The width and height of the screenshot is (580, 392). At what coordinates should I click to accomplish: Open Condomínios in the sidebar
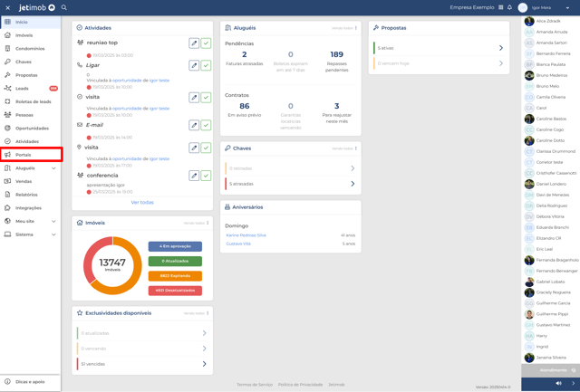coord(30,49)
